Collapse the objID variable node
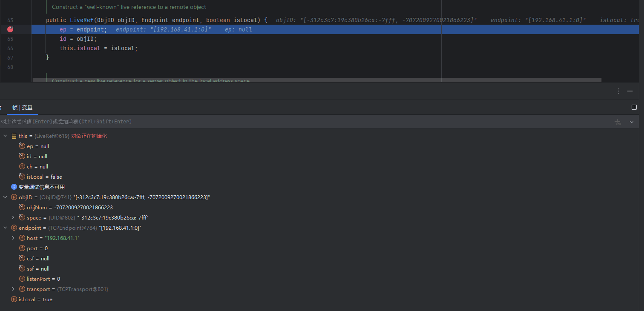The width and height of the screenshot is (644, 311). [5, 197]
